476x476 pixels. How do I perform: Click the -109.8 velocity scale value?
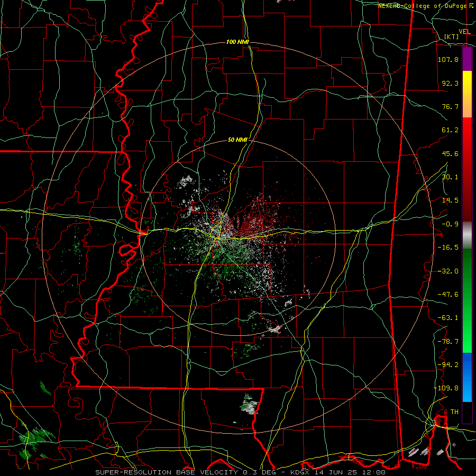point(446,388)
